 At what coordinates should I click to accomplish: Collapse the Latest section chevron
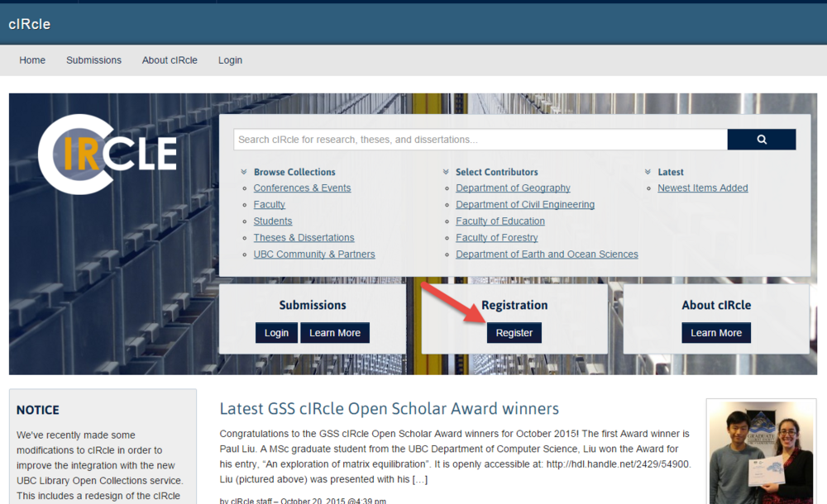coord(648,172)
